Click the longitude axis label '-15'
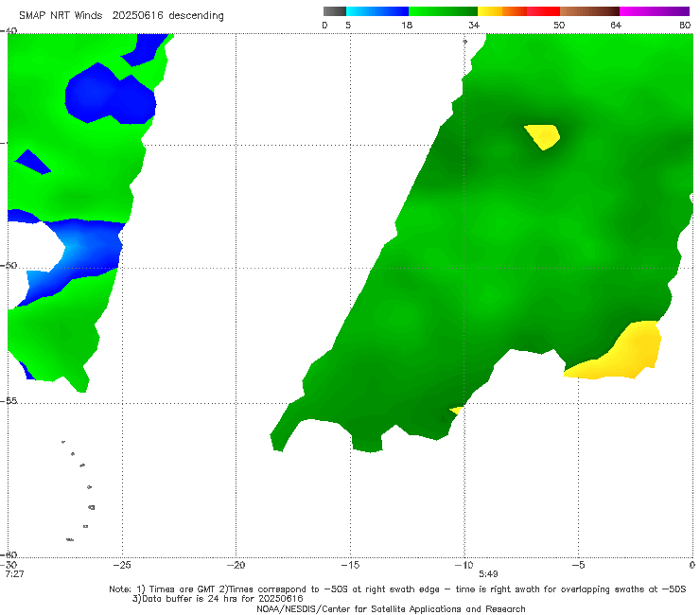The height and width of the screenshot is (615, 700). [350, 565]
